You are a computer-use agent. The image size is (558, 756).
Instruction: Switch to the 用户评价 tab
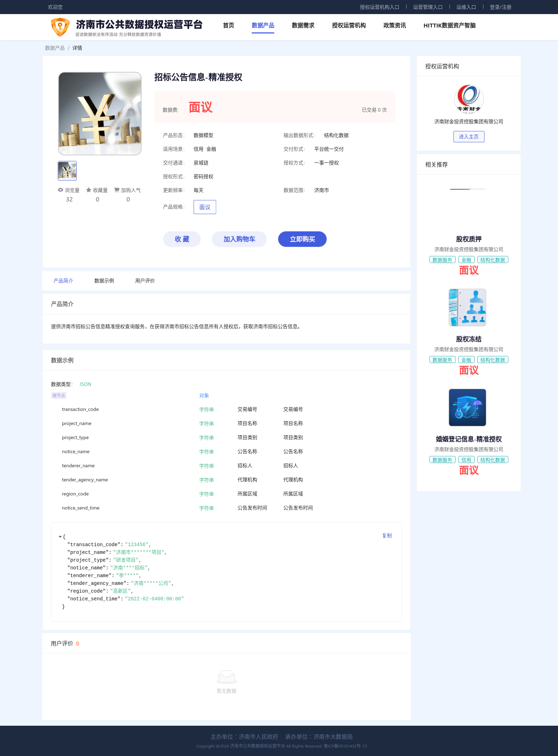click(145, 281)
